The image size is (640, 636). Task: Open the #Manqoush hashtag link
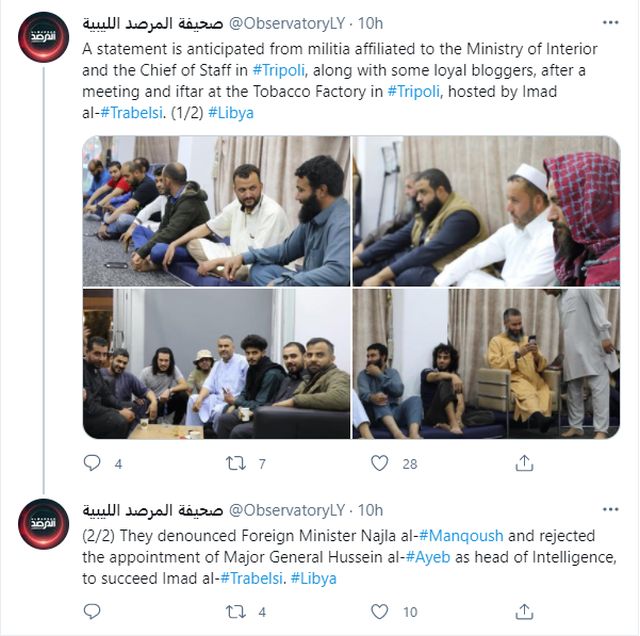[461, 536]
